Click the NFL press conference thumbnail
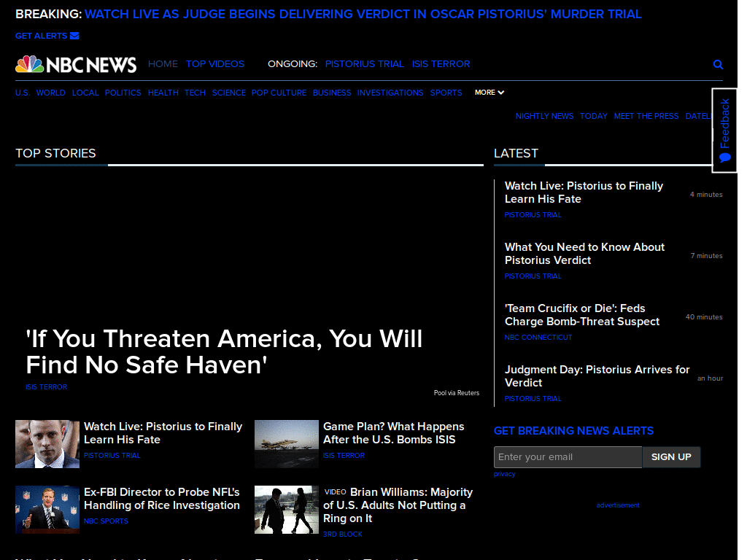 click(47, 510)
